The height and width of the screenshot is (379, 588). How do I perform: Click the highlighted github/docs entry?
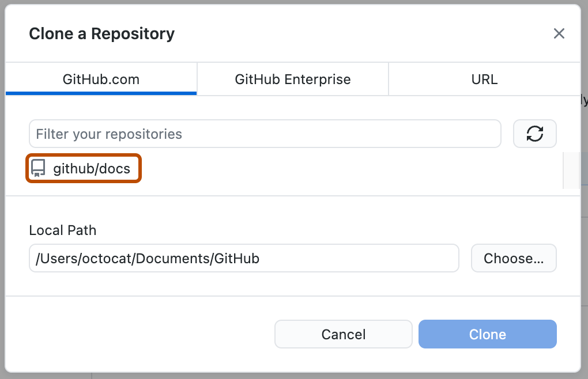tap(83, 168)
